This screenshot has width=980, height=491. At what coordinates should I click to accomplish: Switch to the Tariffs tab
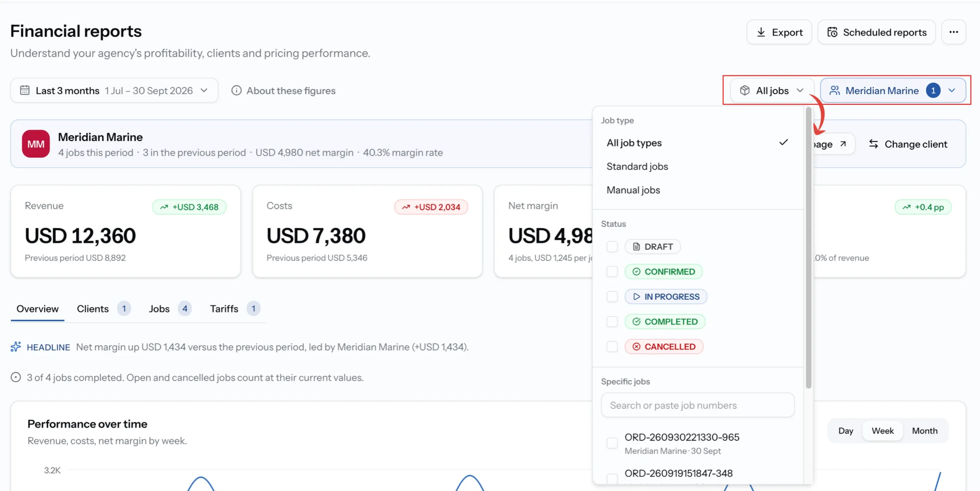pyautogui.click(x=235, y=309)
